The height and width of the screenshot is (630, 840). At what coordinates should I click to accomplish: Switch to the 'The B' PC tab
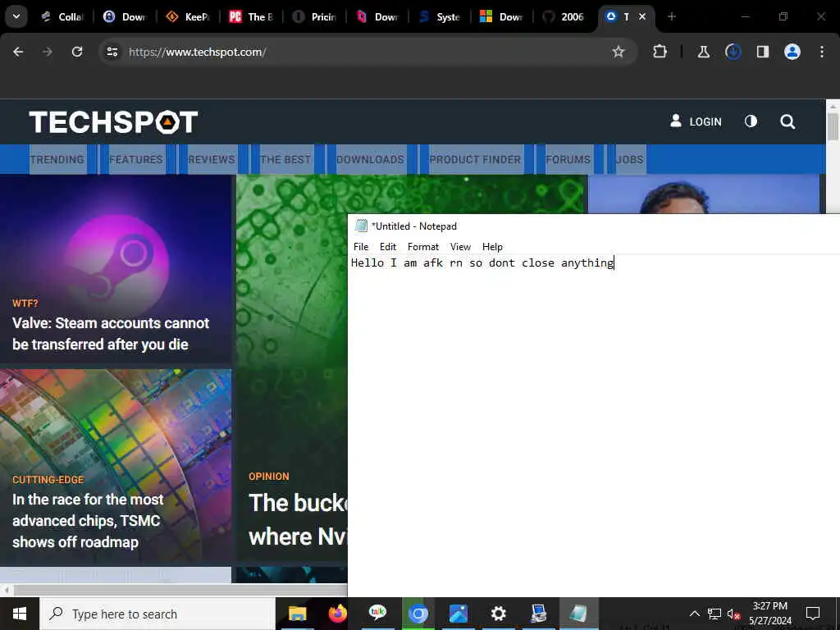pos(251,16)
